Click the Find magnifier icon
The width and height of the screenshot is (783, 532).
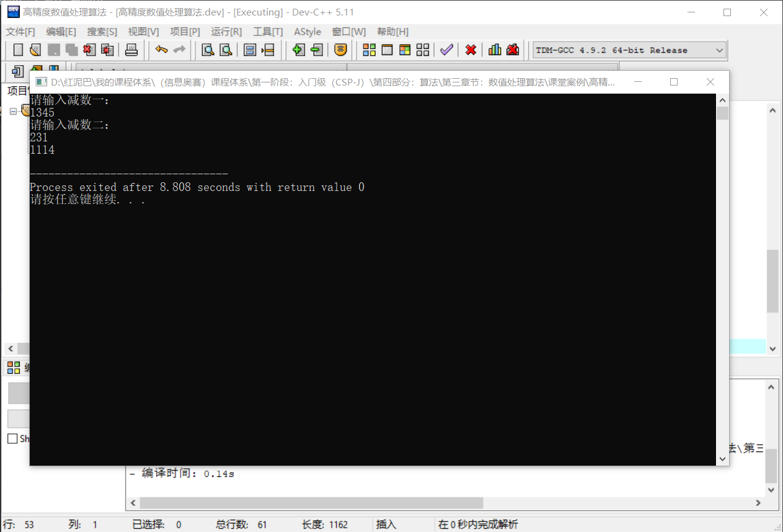pyautogui.click(x=208, y=50)
